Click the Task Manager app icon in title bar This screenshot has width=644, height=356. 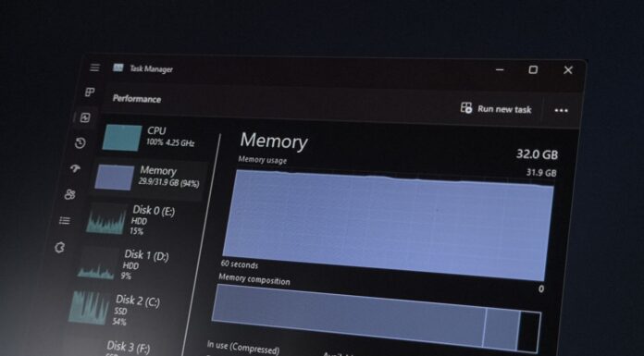click(118, 68)
